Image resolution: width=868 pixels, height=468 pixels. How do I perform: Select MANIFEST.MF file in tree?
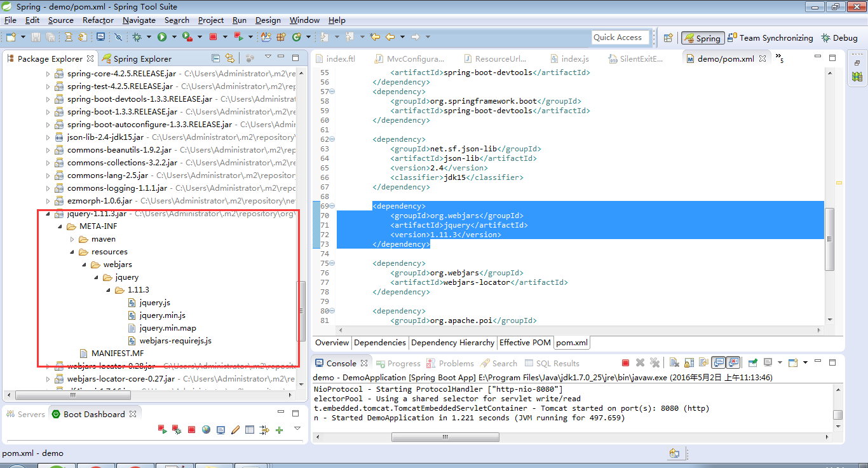111,354
